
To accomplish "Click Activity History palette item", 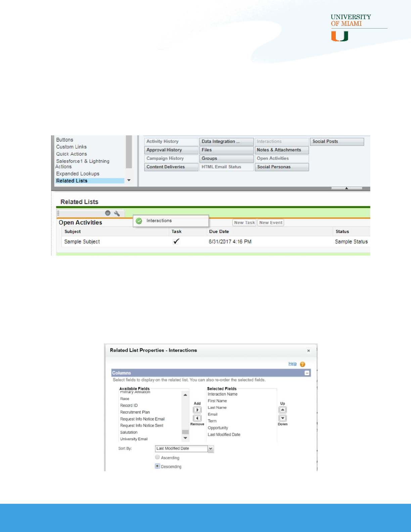I will (x=171, y=141).
